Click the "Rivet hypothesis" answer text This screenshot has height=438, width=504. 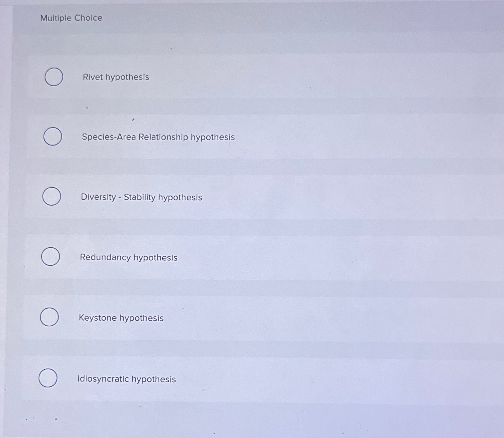pos(116,77)
